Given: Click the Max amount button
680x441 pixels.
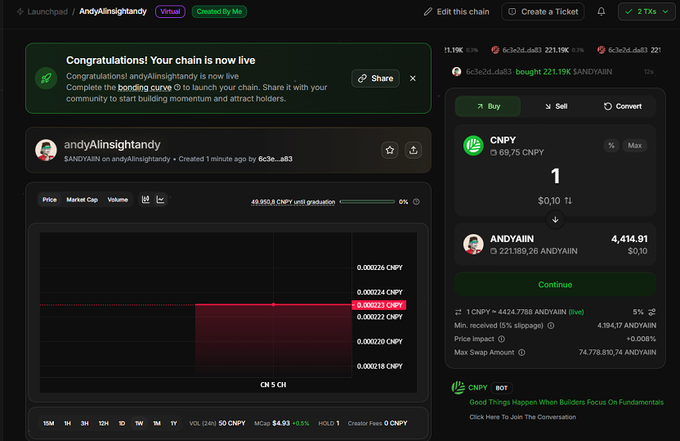Looking at the screenshot, I should tap(635, 146).
